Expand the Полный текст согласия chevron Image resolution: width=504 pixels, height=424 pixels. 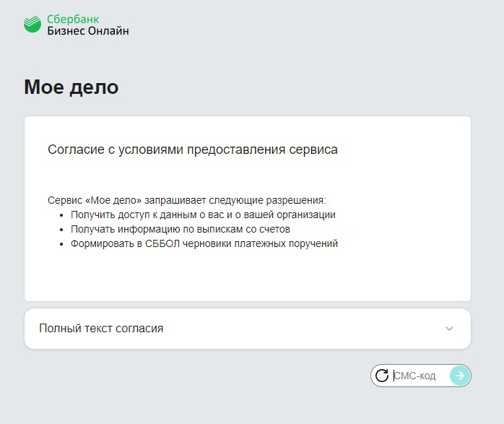pyautogui.click(x=449, y=329)
